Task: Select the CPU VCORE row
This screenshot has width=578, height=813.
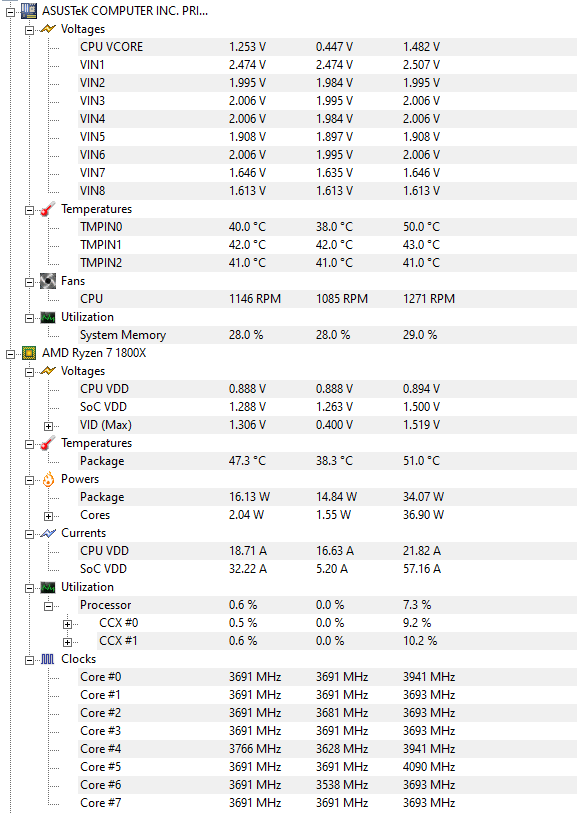Action: [x=327, y=47]
